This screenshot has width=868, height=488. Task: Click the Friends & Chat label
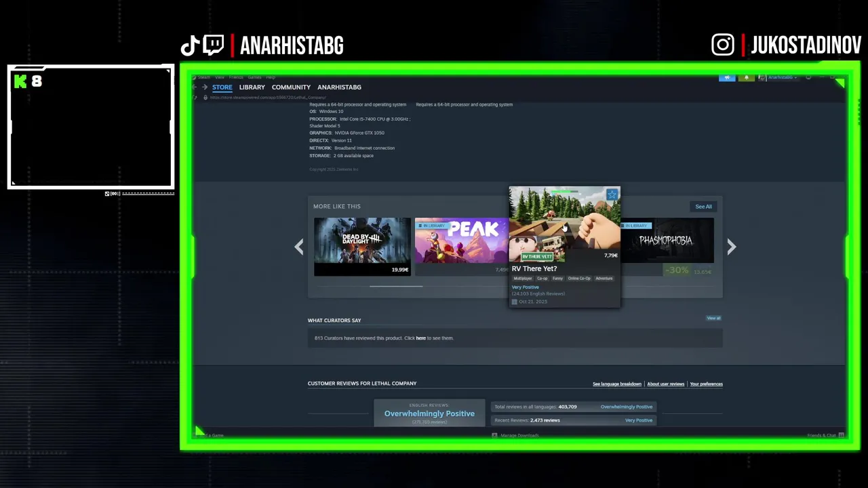point(821,435)
